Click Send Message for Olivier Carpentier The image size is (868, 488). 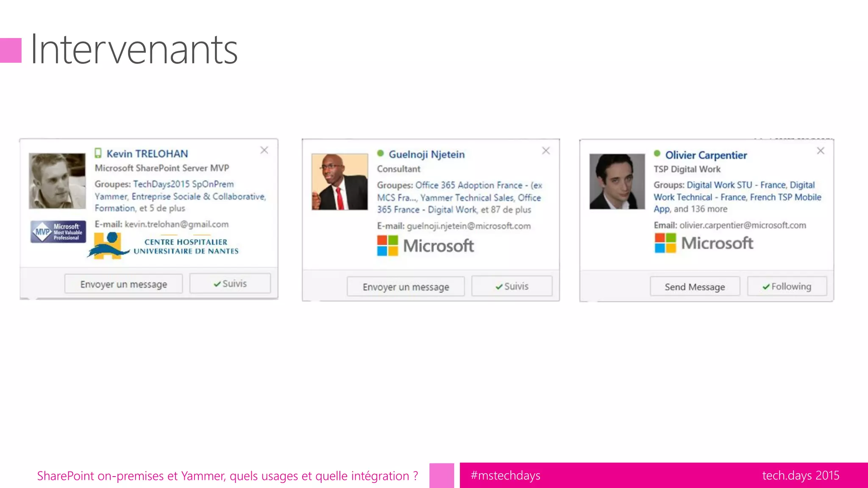point(695,287)
